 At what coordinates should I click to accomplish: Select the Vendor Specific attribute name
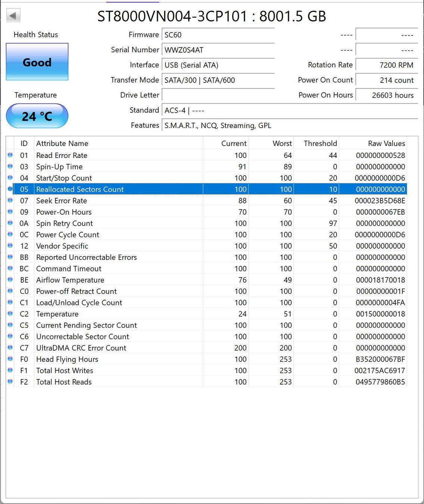[62, 246]
